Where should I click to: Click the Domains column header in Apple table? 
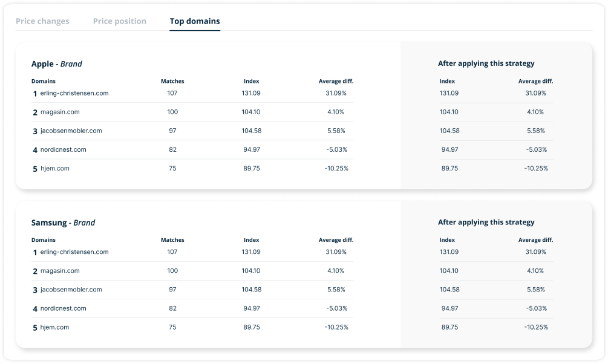click(x=44, y=81)
